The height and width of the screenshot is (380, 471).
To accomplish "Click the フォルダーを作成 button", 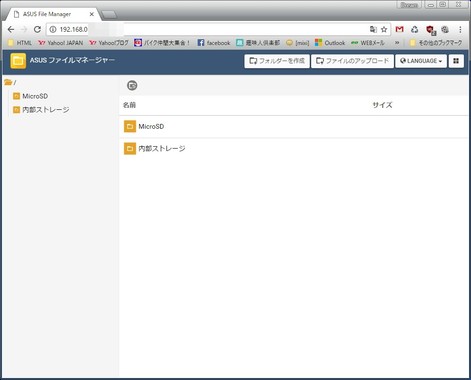I will click(277, 61).
